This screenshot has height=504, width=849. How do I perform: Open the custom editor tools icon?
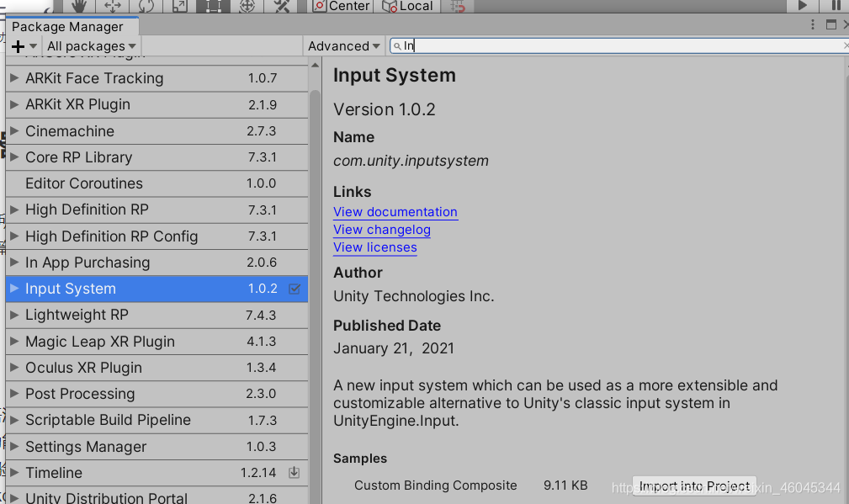point(282,6)
